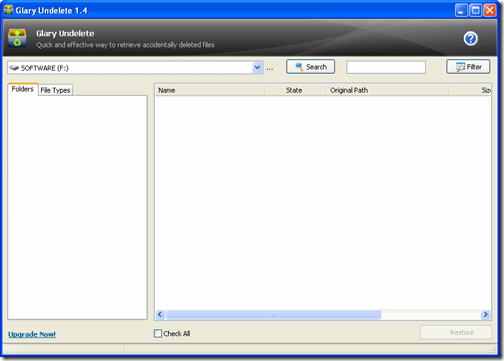Expand the SOFTWARE (F:) drive dropdown
The height and width of the screenshot is (361, 504).
point(257,68)
